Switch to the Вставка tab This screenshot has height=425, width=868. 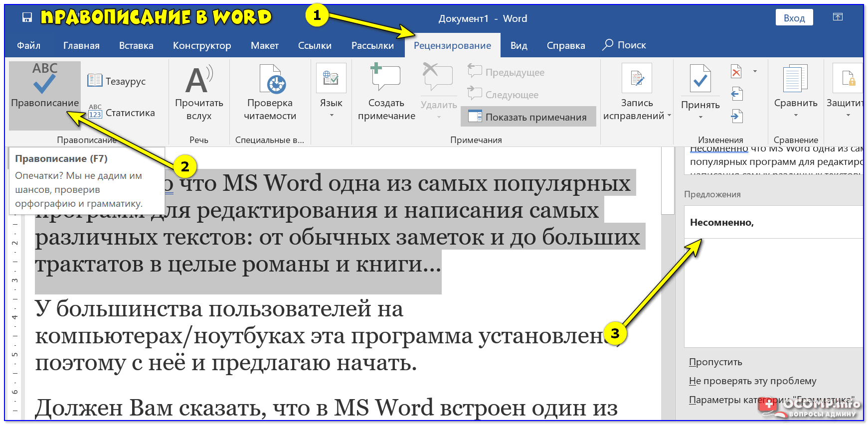point(136,45)
